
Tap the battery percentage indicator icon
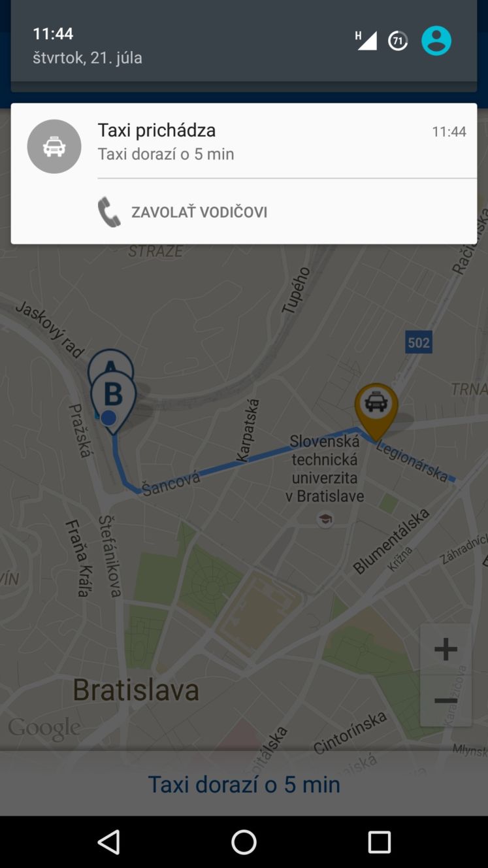pos(398,41)
